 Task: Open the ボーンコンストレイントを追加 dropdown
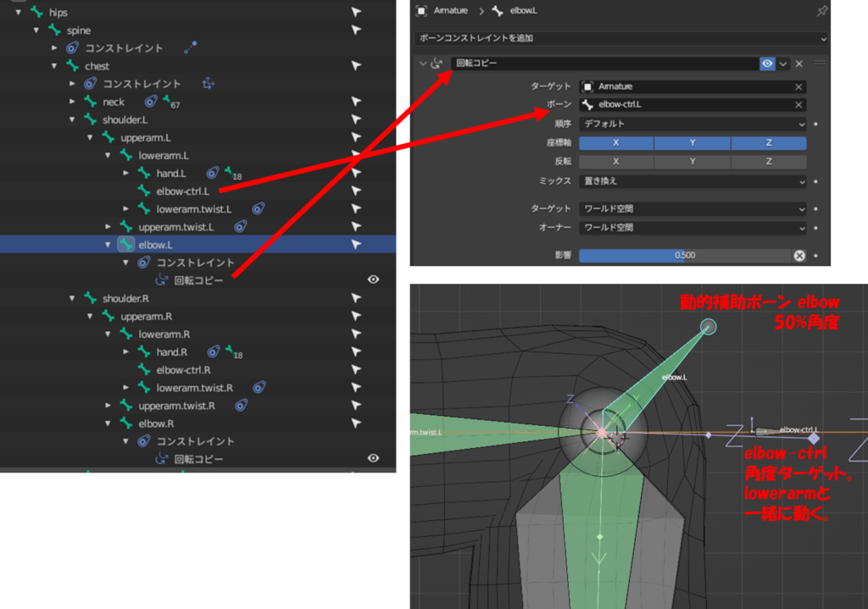pos(621,38)
